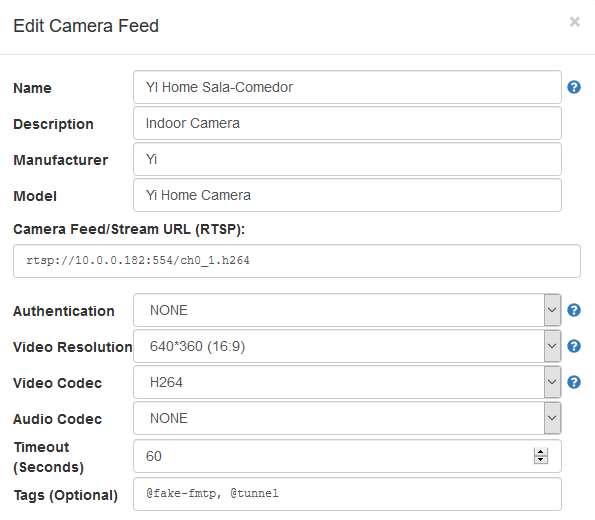Click the Camera Feed/Stream URL label
The image size is (595, 520).
(129, 230)
